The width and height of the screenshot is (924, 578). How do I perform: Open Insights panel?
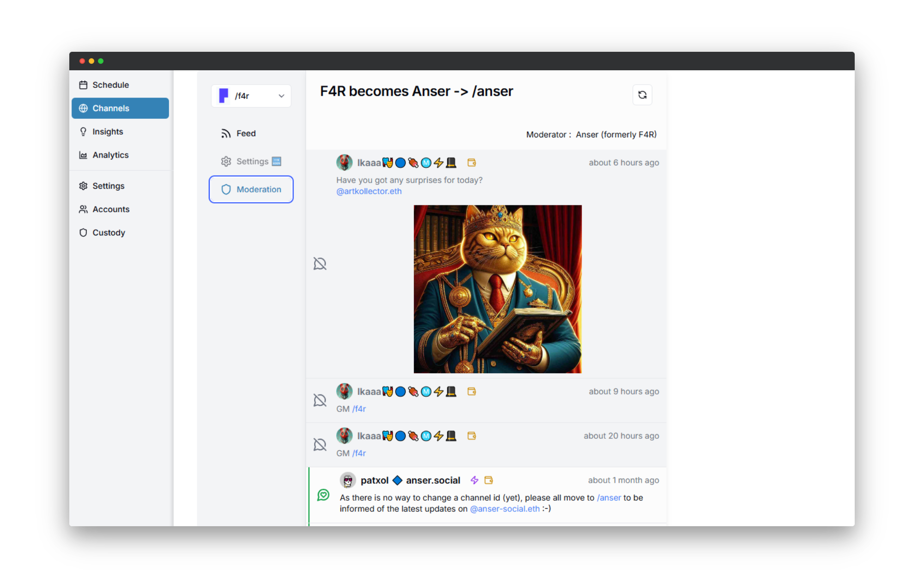108,131
